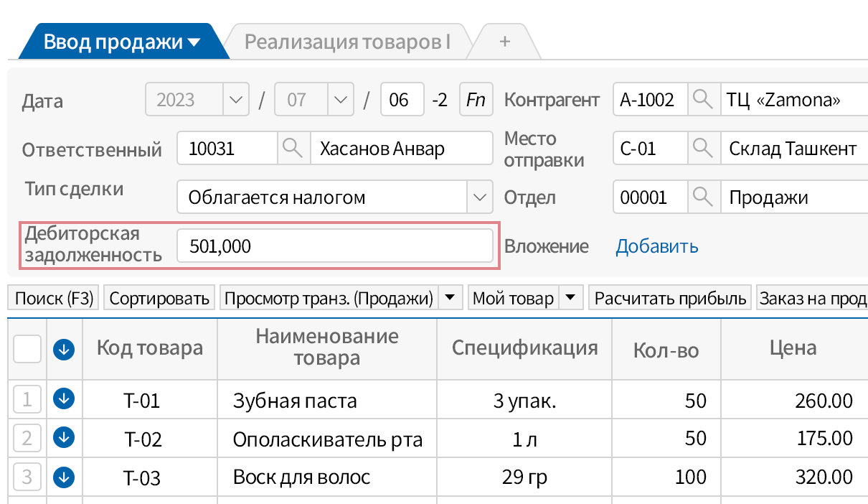The height and width of the screenshot is (504, 868).
Task: Click the blue arrow icon in the table header
Action: point(64,349)
